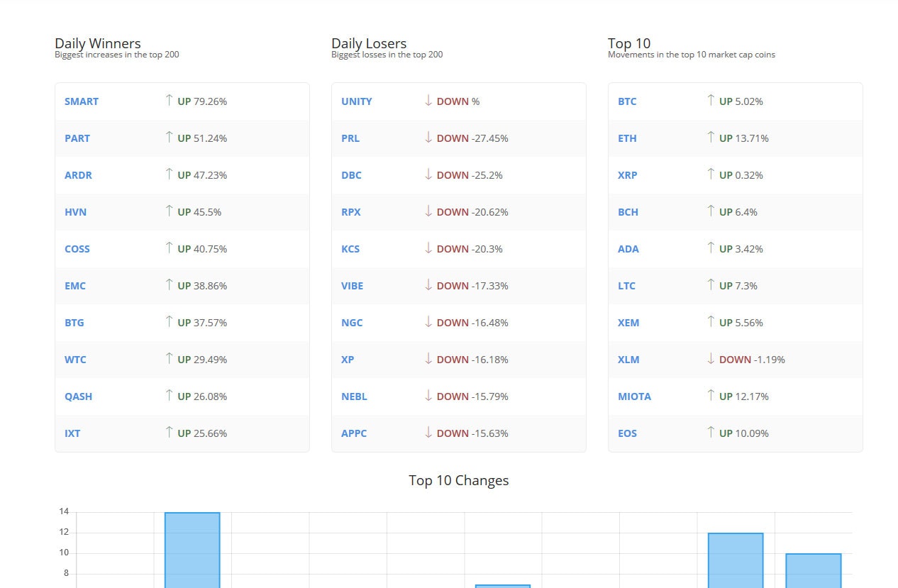Select the QASH ticker link
The image size is (898, 588).
(78, 396)
